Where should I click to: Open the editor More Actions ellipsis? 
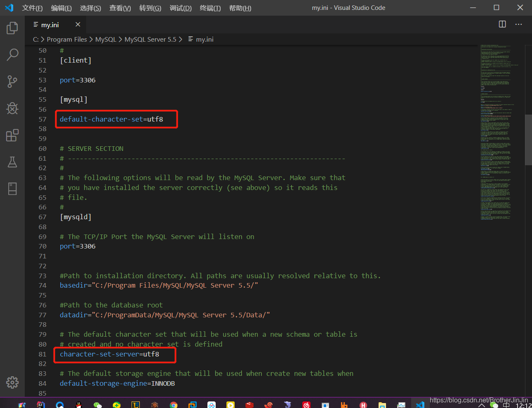tap(518, 24)
